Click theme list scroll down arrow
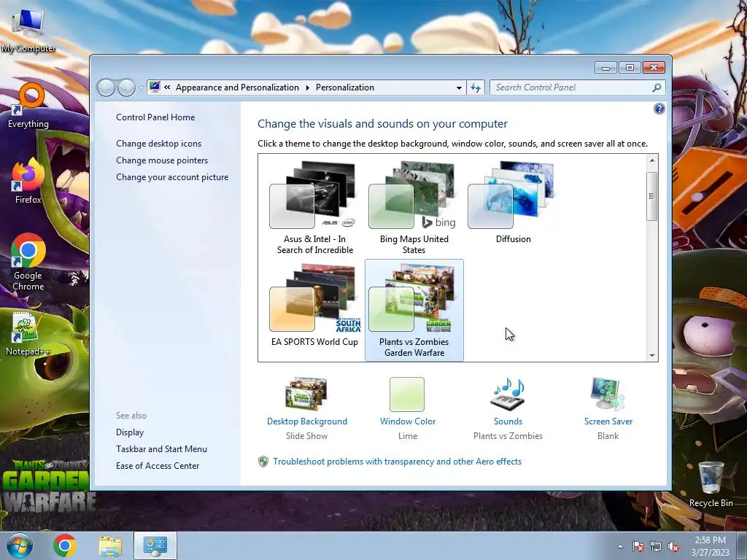The height and width of the screenshot is (560, 747). [x=652, y=355]
